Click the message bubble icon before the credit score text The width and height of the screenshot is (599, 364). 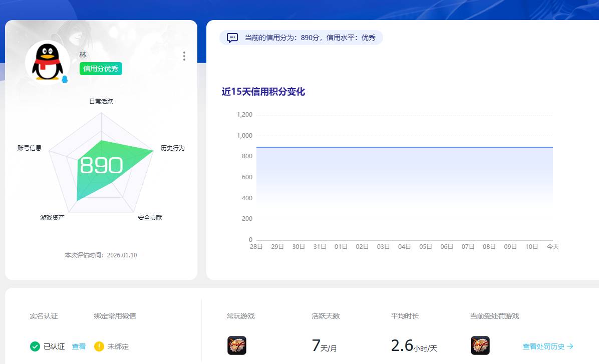tap(231, 38)
